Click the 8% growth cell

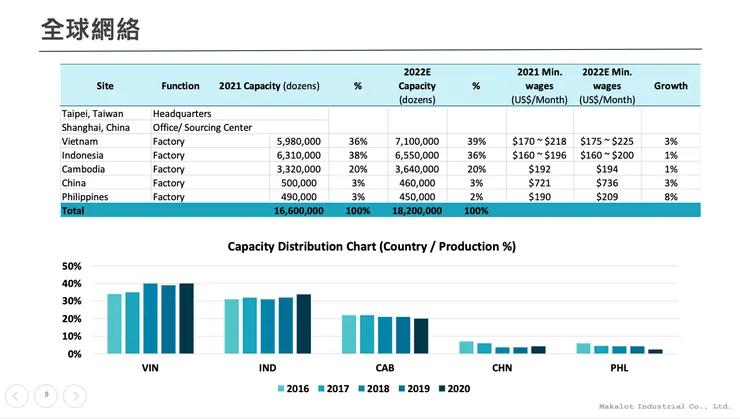tap(671, 197)
